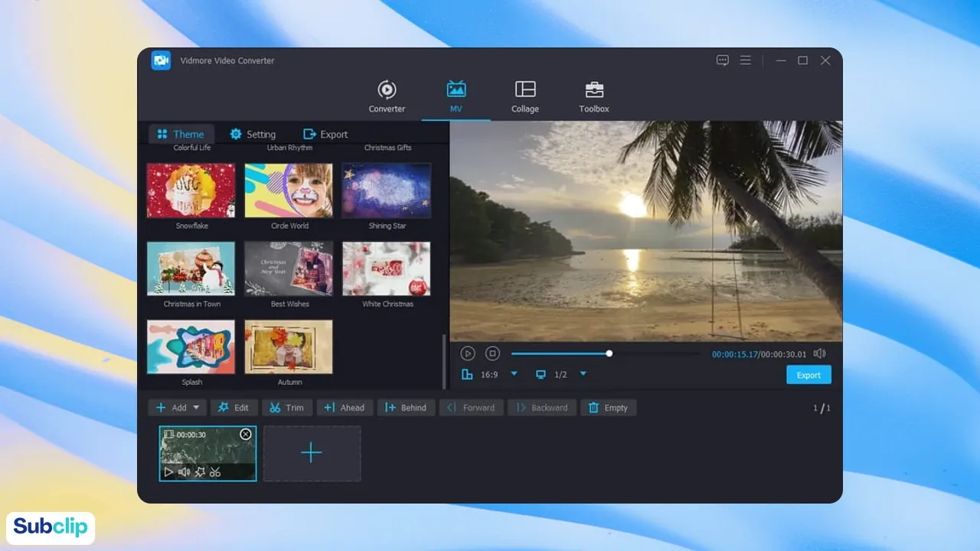The height and width of the screenshot is (551, 980).
Task: Cut the clip using scissors icon
Action: coord(215,472)
